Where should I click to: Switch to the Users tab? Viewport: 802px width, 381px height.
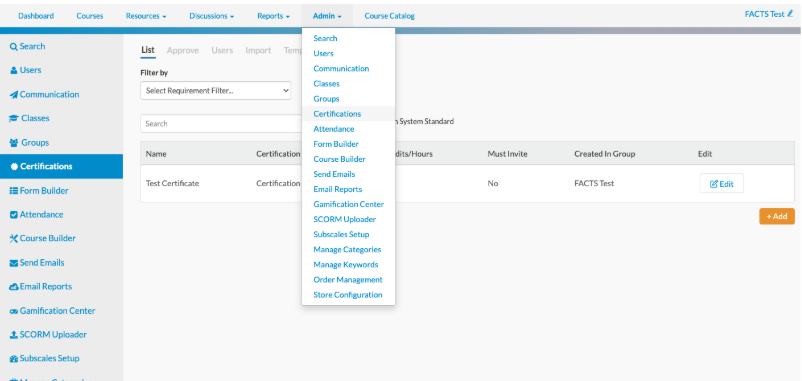point(222,51)
